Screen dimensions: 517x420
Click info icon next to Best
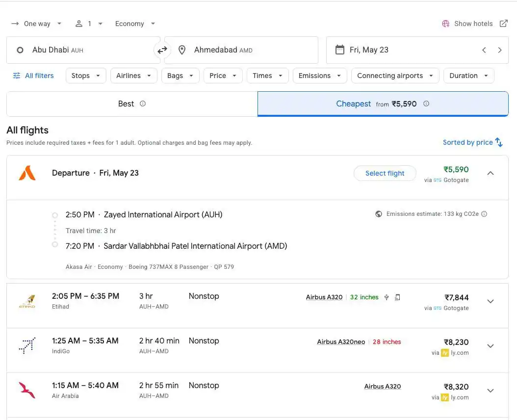(x=142, y=104)
